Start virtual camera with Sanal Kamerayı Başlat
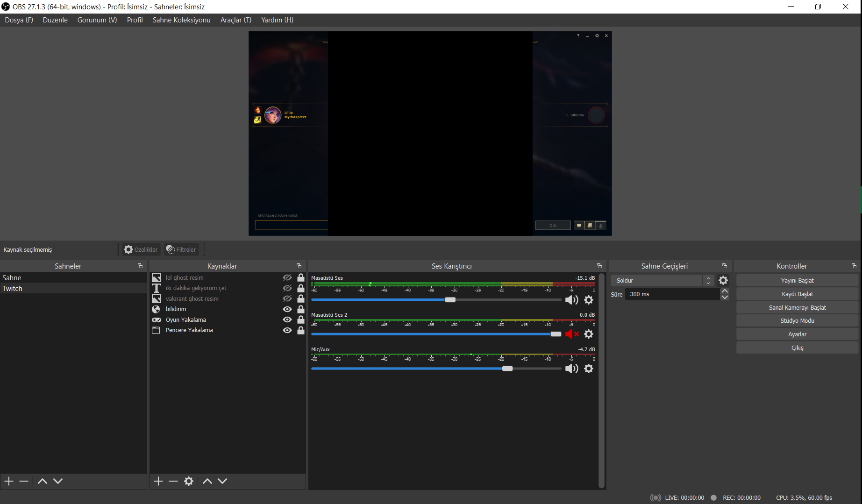The image size is (862, 504). click(x=798, y=308)
